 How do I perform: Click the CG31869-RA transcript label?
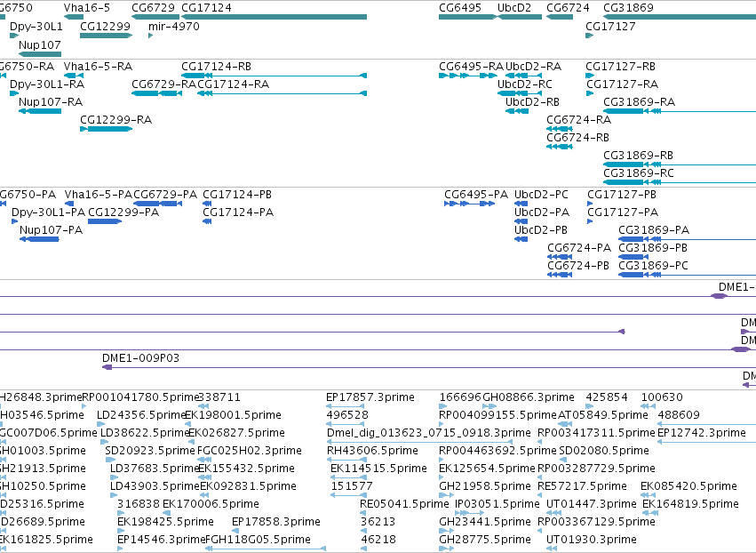[639, 102]
